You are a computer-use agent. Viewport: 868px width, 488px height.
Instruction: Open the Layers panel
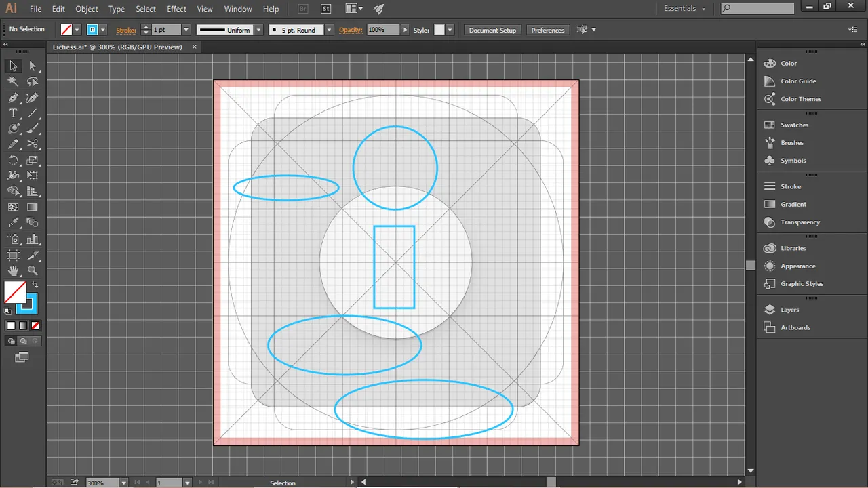tap(789, 310)
